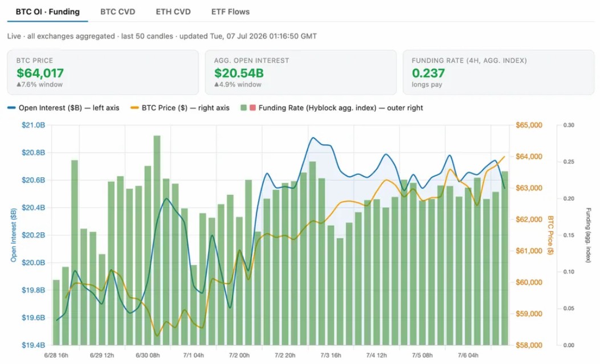The height and width of the screenshot is (364, 600).
Task: Click the blue Open Interest legend swatch
Action: pos(11,108)
